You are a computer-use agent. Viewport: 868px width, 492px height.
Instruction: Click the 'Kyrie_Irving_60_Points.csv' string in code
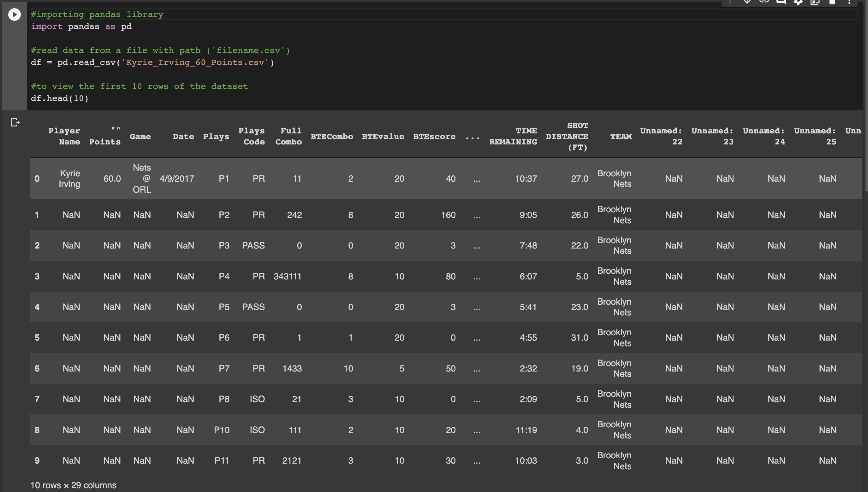coord(195,62)
